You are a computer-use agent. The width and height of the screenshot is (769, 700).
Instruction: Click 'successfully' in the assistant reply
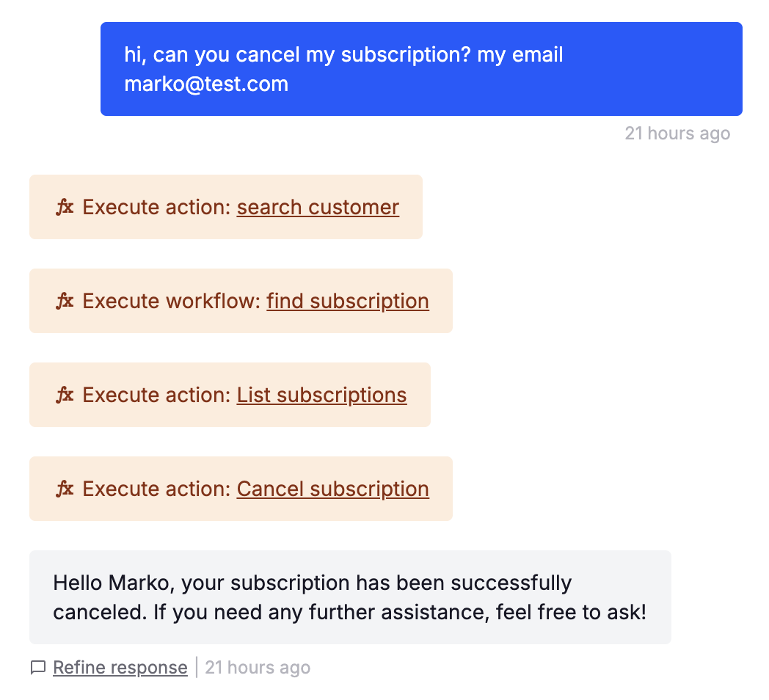tap(511, 583)
